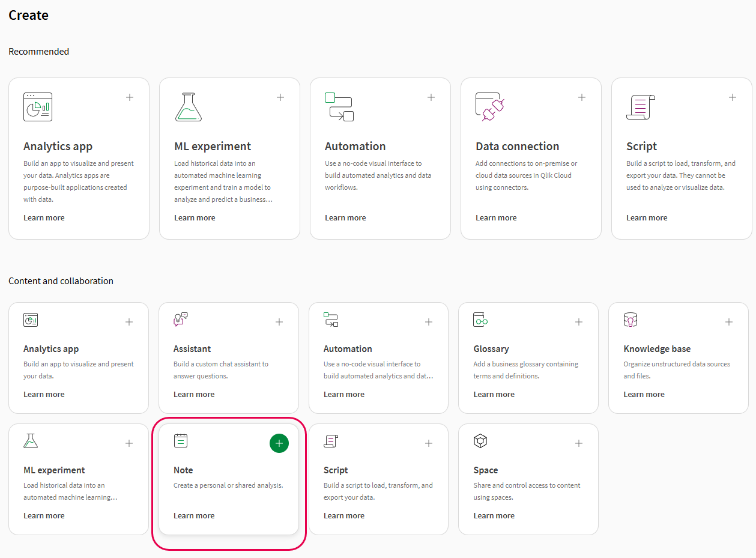
Task: Click the workflow icon on recommended Automation card
Action: (x=339, y=107)
